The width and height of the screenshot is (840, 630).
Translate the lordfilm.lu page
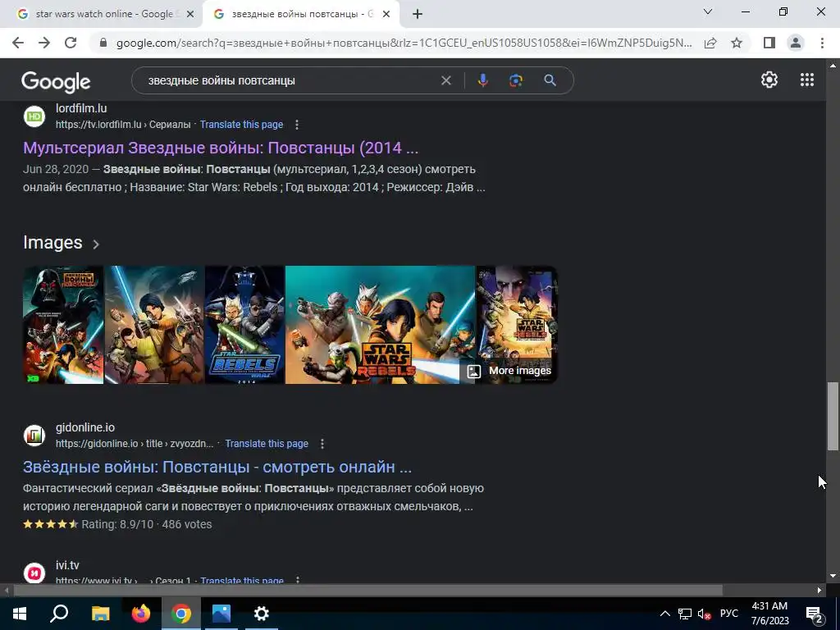click(x=242, y=125)
